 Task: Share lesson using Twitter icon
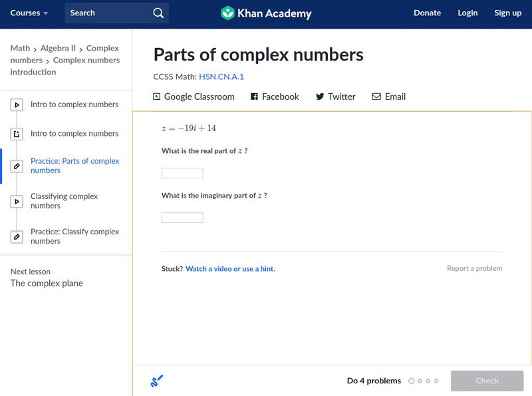click(320, 97)
